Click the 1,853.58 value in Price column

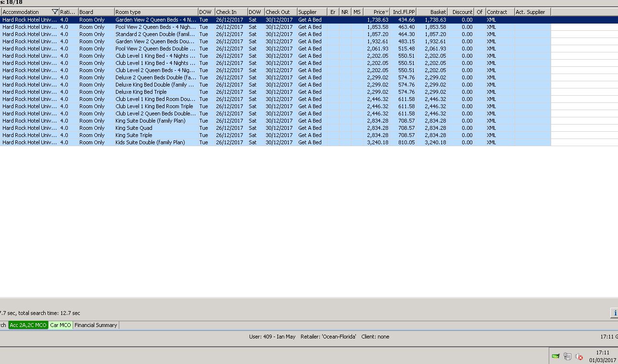(378, 27)
